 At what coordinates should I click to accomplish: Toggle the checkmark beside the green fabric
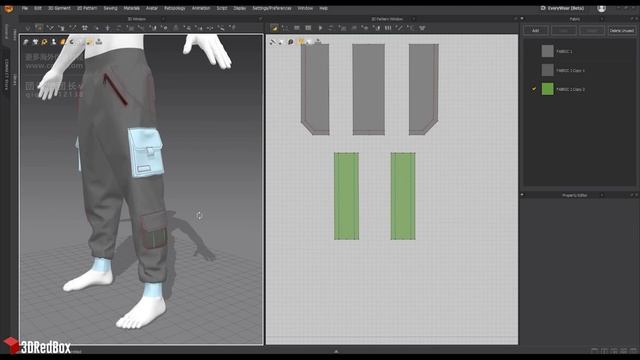[x=533, y=89]
